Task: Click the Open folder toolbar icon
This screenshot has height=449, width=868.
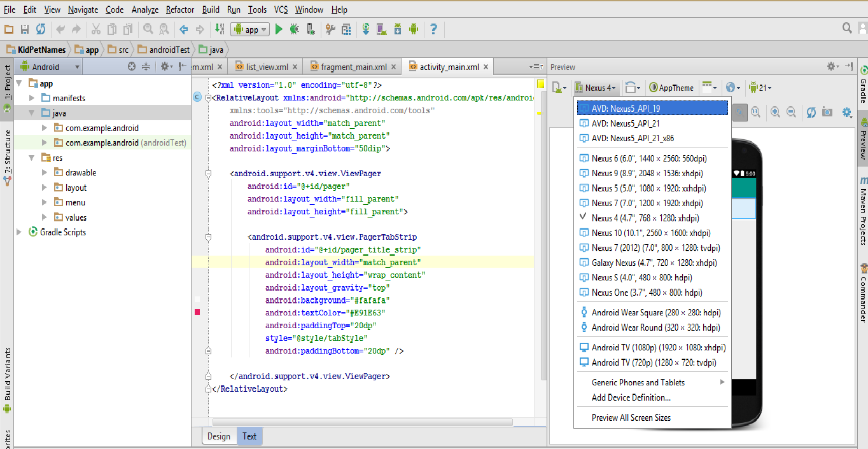Action: click(x=9, y=29)
